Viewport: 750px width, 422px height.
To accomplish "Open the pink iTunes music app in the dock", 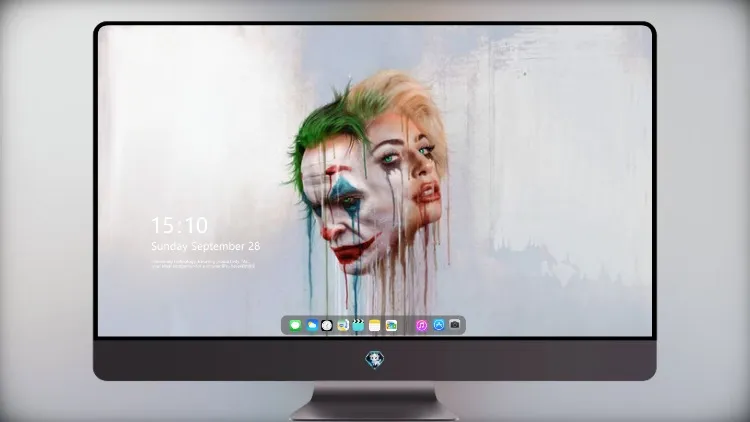I will click(x=421, y=325).
